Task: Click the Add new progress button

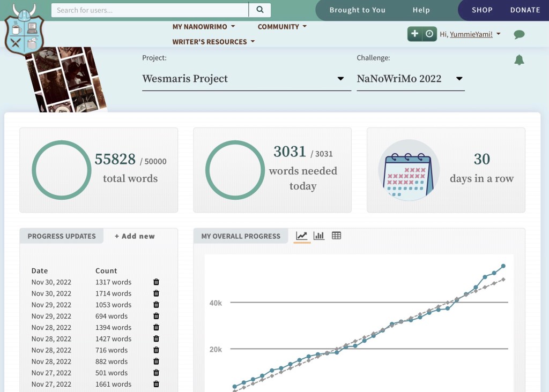Action: pyautogui.click(x=135, y=236)
